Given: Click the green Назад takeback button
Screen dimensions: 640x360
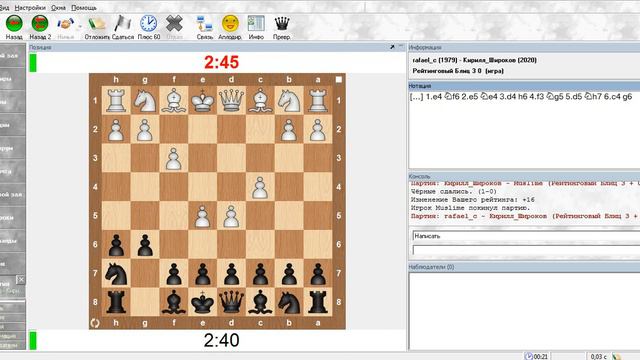Looking at the screenshot, I should tap(14, 24).
